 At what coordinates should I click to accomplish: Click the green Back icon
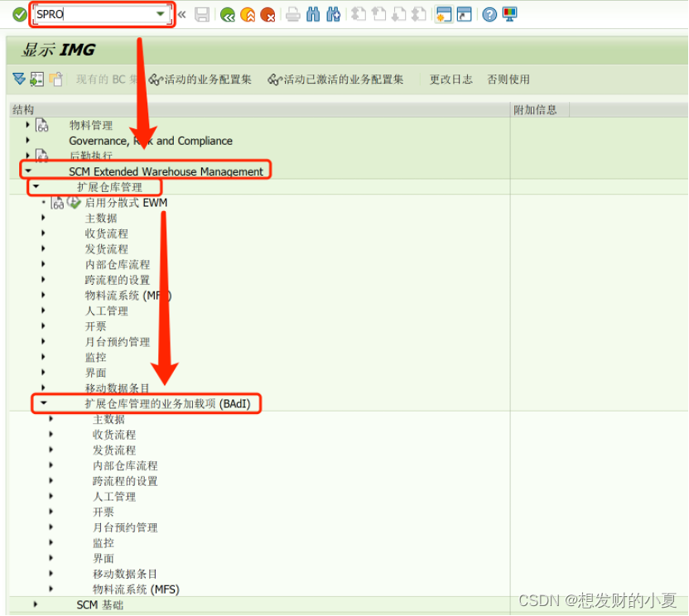pos(228,15)
